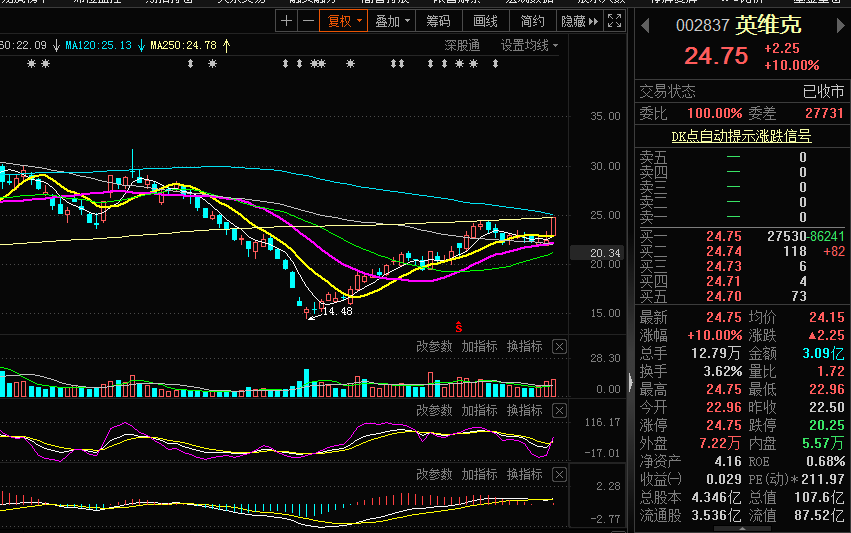The height and width of the screenshot is (533, 851).
Task: Click the 卖五 ask row
Action: click(742, 157)
